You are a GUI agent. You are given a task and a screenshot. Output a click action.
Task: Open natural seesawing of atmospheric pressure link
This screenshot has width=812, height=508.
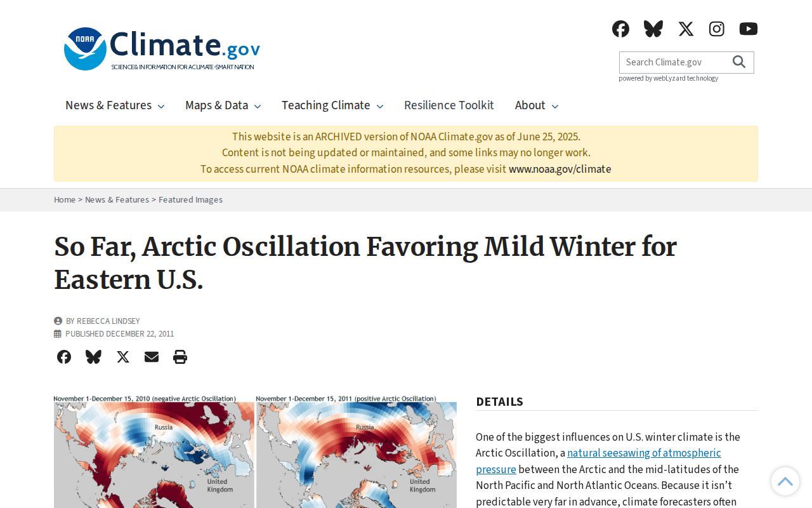point(598,461)
